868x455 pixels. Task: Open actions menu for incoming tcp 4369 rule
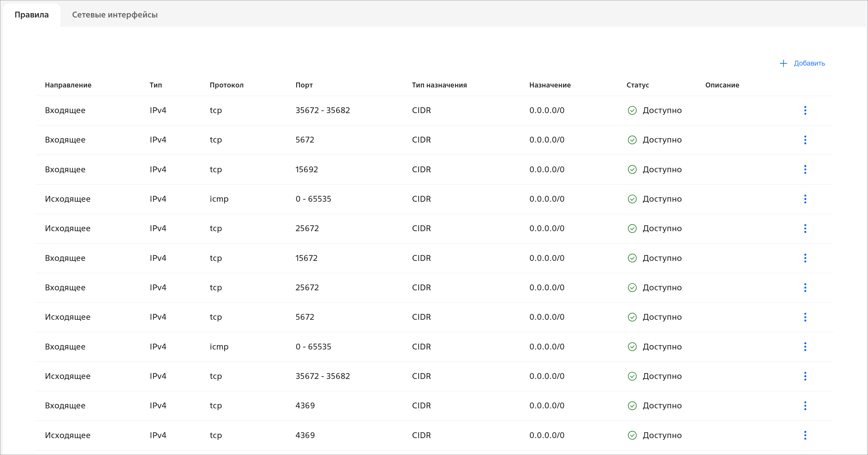805,405
